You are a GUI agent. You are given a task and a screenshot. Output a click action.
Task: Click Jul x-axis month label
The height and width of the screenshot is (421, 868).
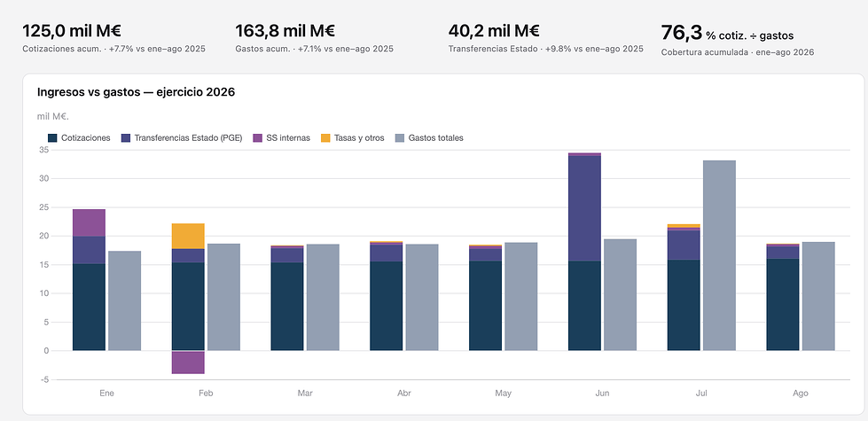click(x=701, y=394)
